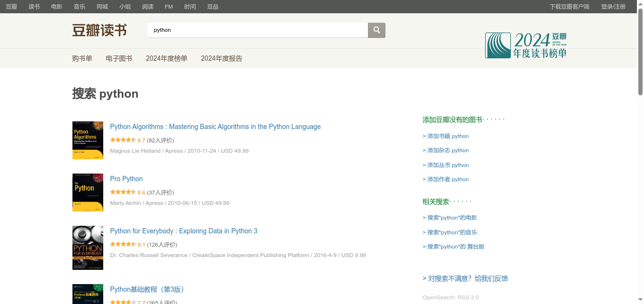Click 添加书籍 python link
644x304 pixels.
[x=446, y=136]
